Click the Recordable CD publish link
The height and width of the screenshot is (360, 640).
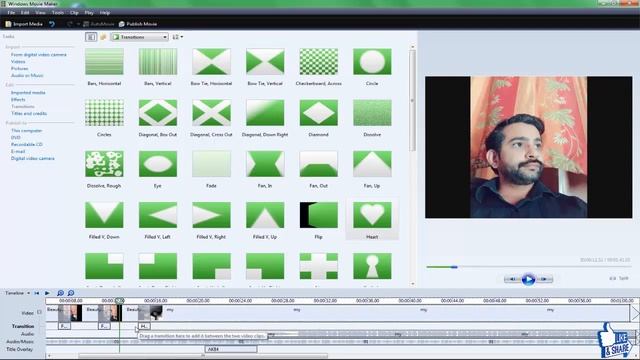[27, 144]
